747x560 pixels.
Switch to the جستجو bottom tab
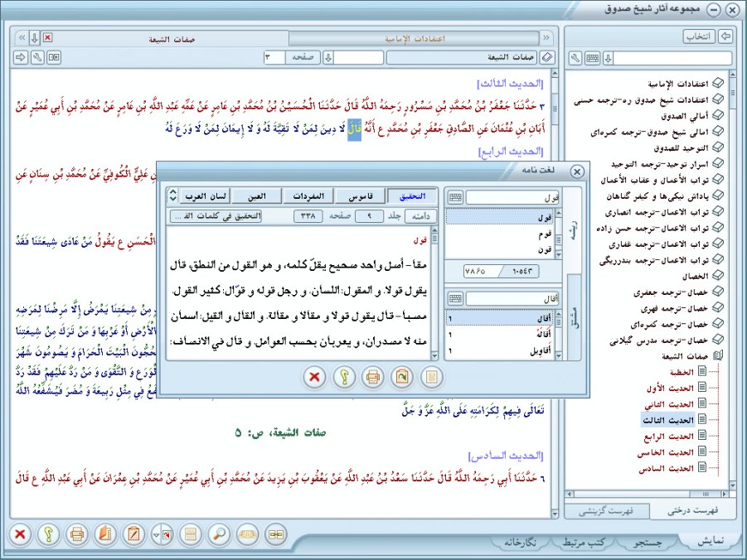point(648,542)
